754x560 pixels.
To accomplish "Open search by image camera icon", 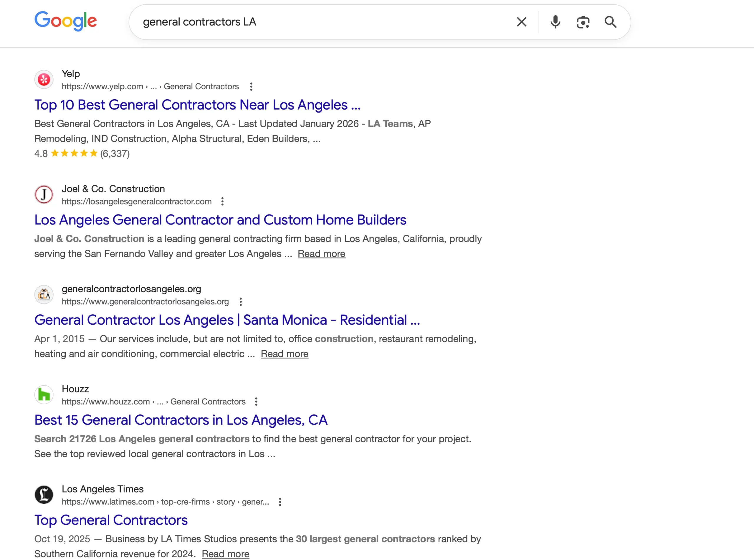I will [583, 22].
